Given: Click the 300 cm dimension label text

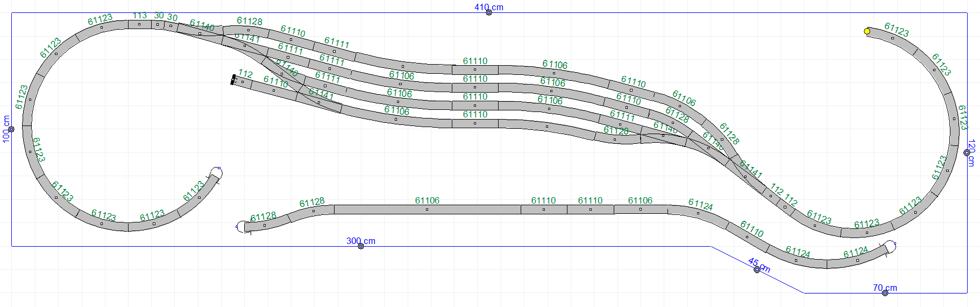Looking at the screenshot, I should click(x=361, y=241).
